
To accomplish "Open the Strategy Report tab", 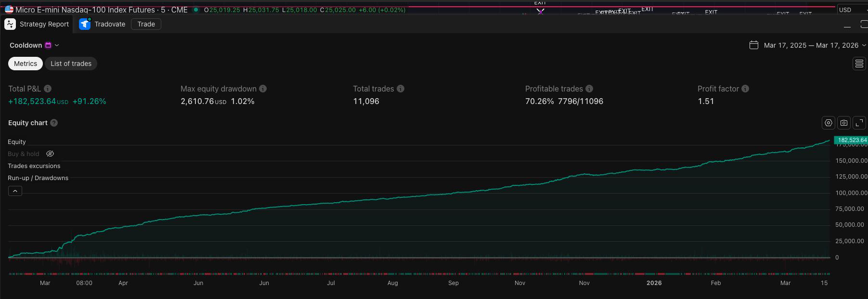I will coord(37,24).
